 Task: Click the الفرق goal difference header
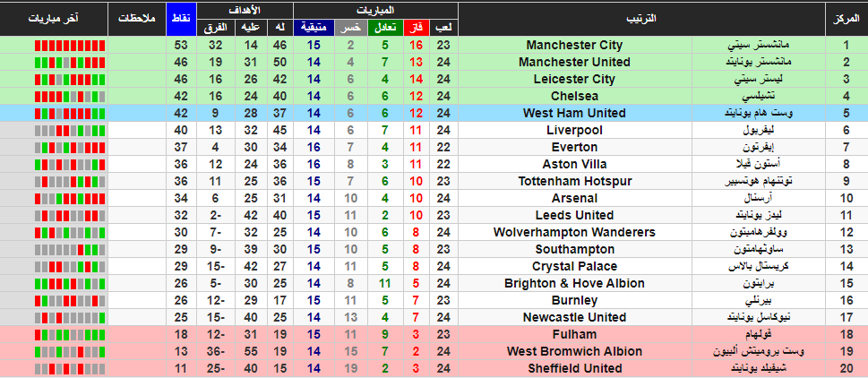click(x=217, y=28)
